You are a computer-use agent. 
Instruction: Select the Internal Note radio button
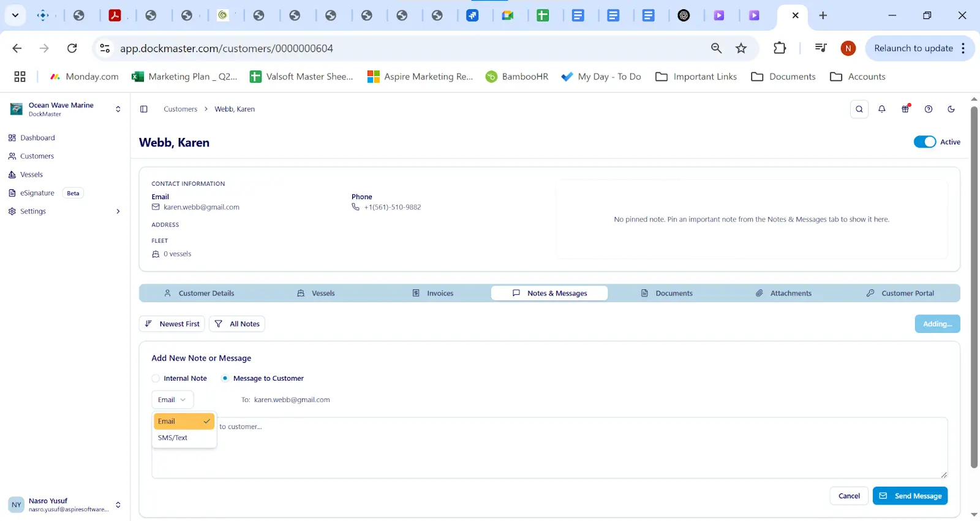point(156,379)
